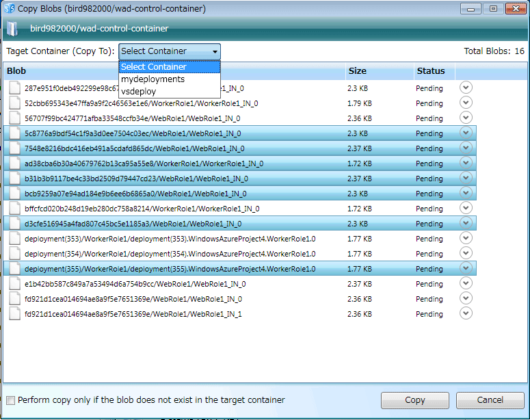Click the container icon beside bird982000/wad-control-container
Image resolution: width=530 pixels, height=420 pixels.
12,29
